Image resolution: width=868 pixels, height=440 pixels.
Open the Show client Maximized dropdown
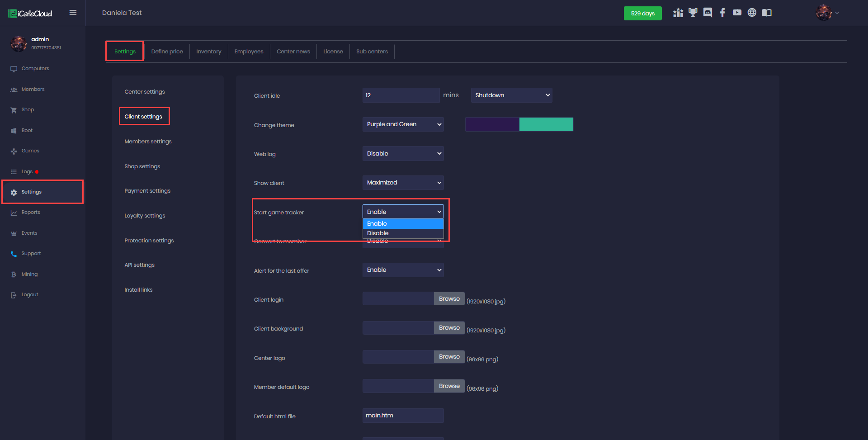pos(403,183)
